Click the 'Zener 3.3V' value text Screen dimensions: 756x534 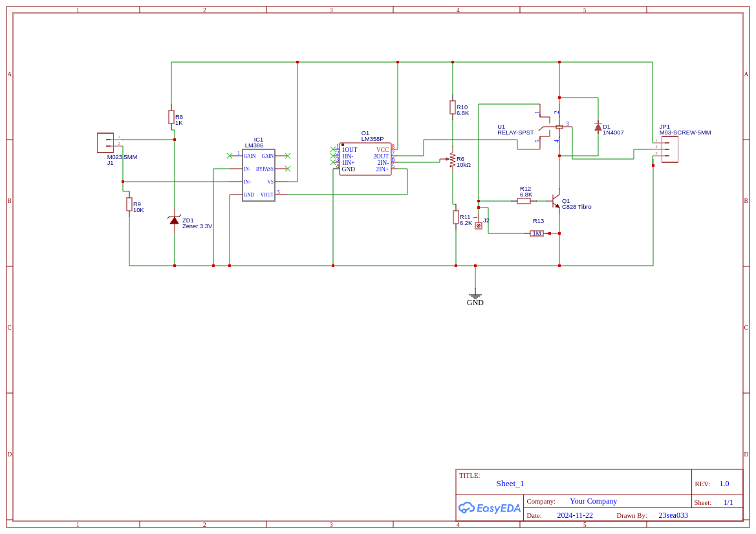pyautogui.click(x=197, y=226)
